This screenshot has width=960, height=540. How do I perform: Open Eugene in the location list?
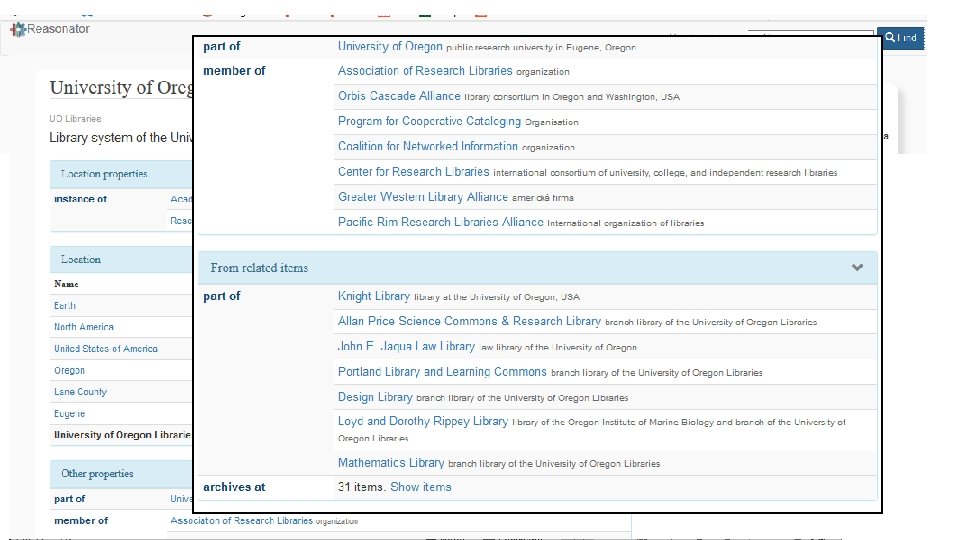[69, 414]
